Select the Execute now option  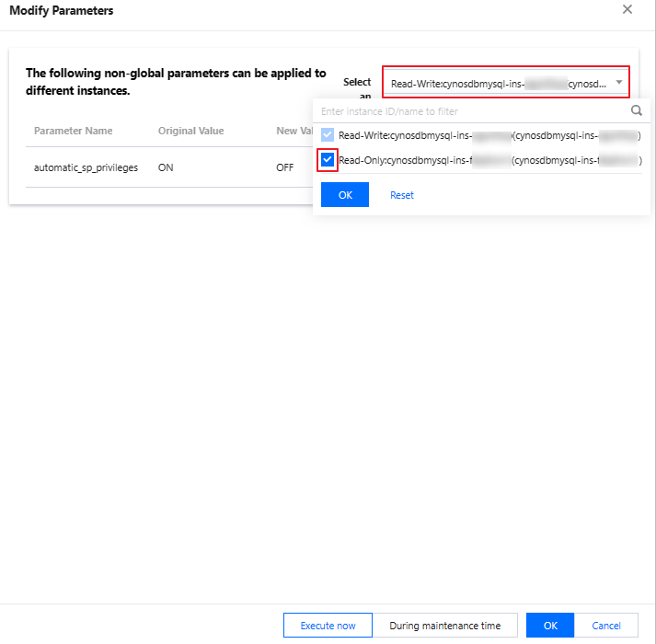pyautogui.click(x=328, y=626)
